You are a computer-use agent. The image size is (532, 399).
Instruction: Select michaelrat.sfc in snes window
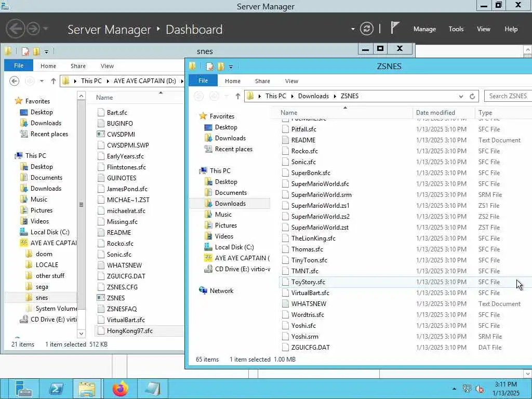click(126, 211)
